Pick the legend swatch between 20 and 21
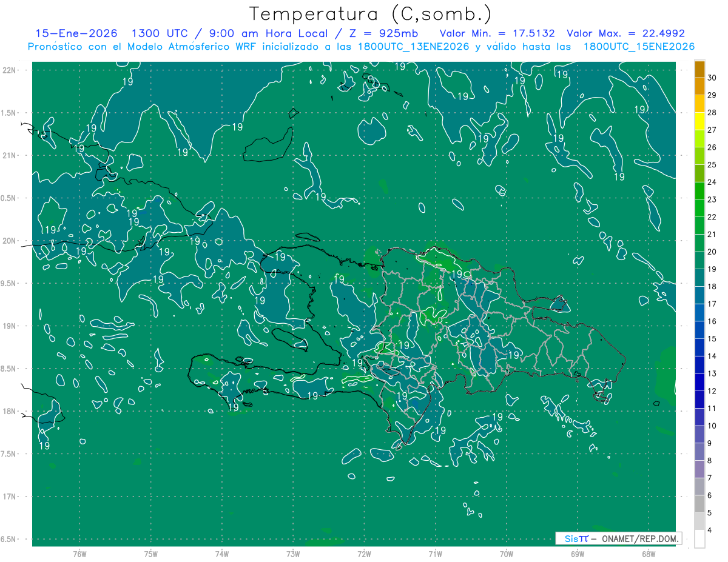This screenshot has width=728, height=562. [x=699, y=243]
